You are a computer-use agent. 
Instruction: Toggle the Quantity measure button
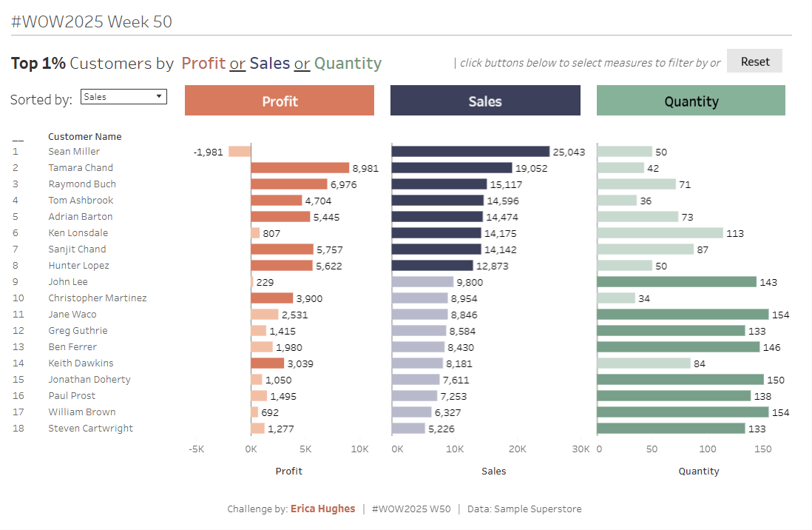coord(691,101)
